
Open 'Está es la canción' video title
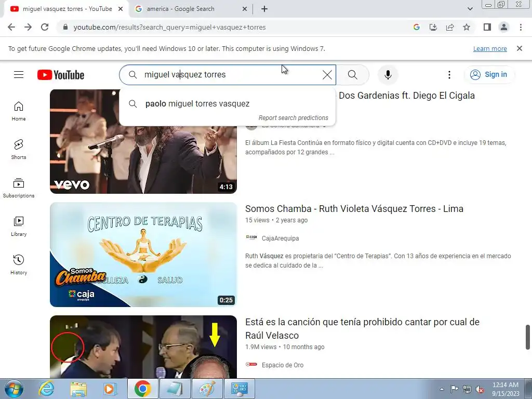(x=362, y=328)
